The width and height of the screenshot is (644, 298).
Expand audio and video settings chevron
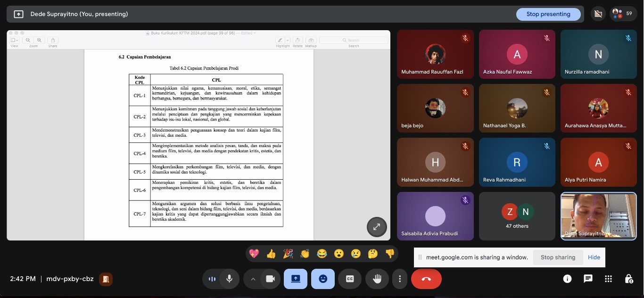click(x=253, y=279)
